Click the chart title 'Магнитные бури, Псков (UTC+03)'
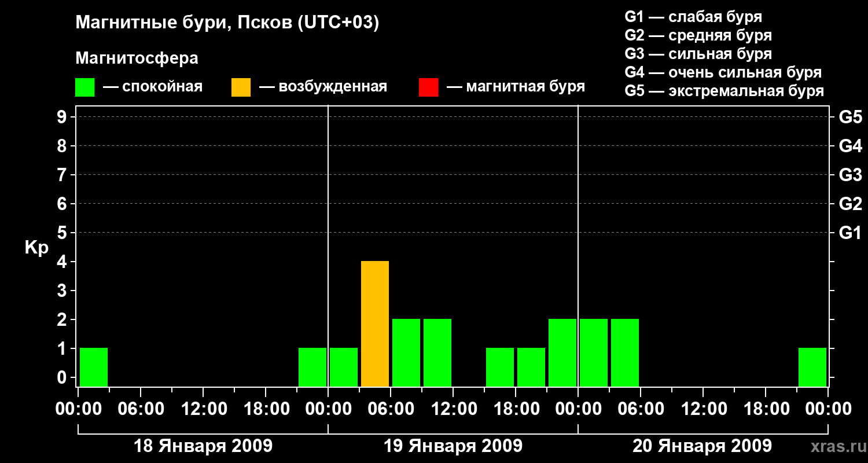Screen dimensions: 868x463 pyautogui.click(x=227, y=23)
